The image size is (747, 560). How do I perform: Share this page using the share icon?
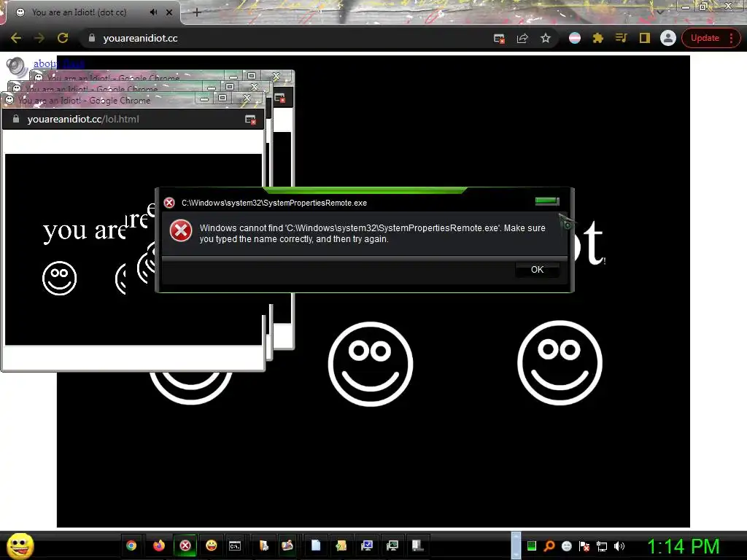point(522,39)
